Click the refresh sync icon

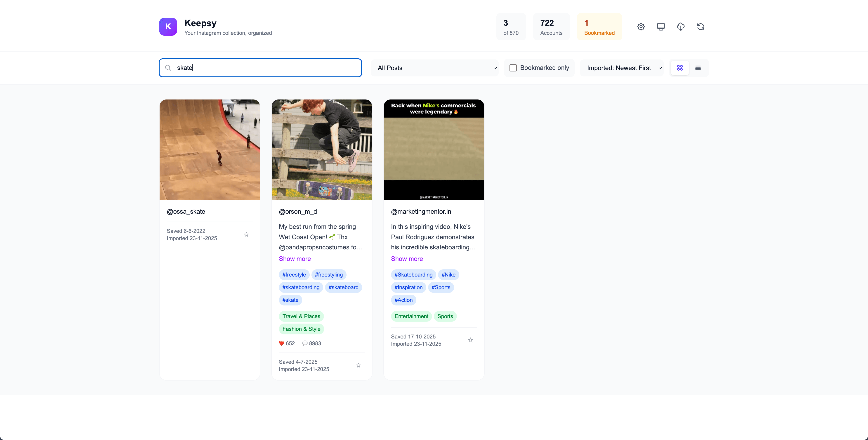tap(701, 27)
